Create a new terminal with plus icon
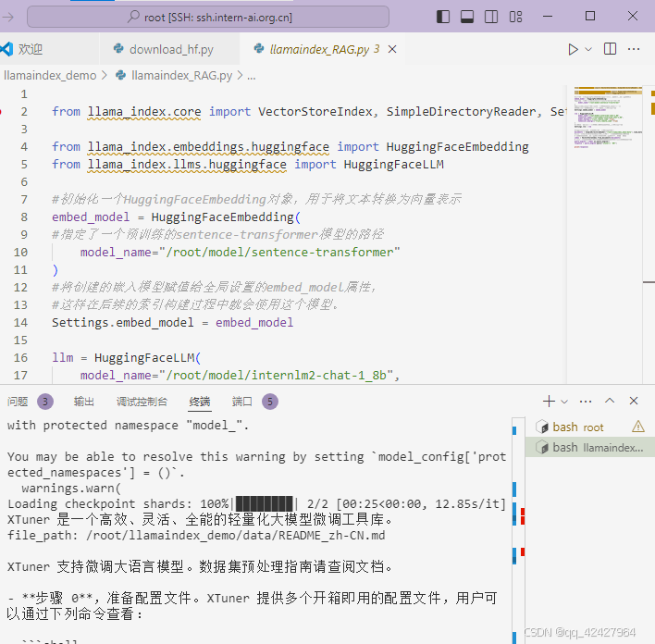 549,402
